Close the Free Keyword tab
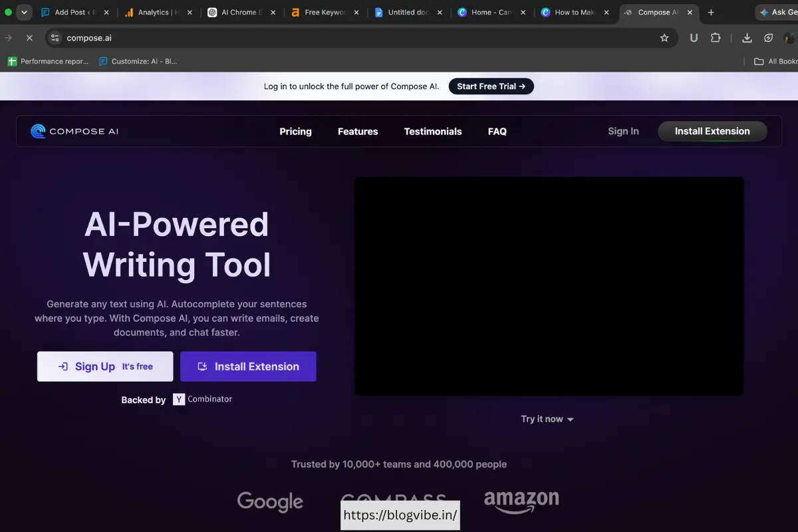This screenshot has height=532, width=798. 356,12
